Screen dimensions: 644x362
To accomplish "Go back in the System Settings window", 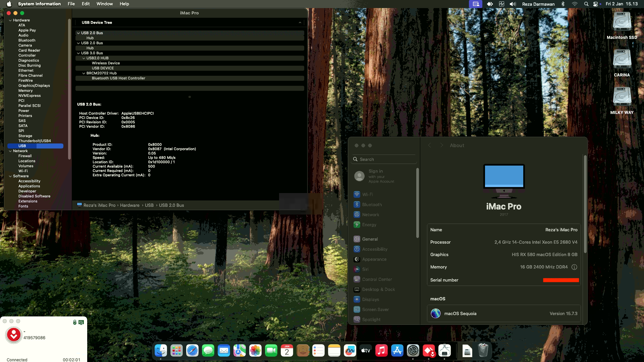I will [x=429, y=145].
